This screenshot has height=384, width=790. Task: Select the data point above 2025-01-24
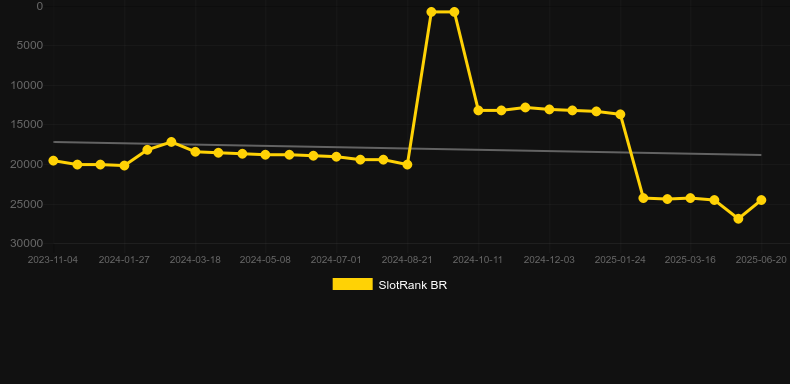tap(621, 114)
